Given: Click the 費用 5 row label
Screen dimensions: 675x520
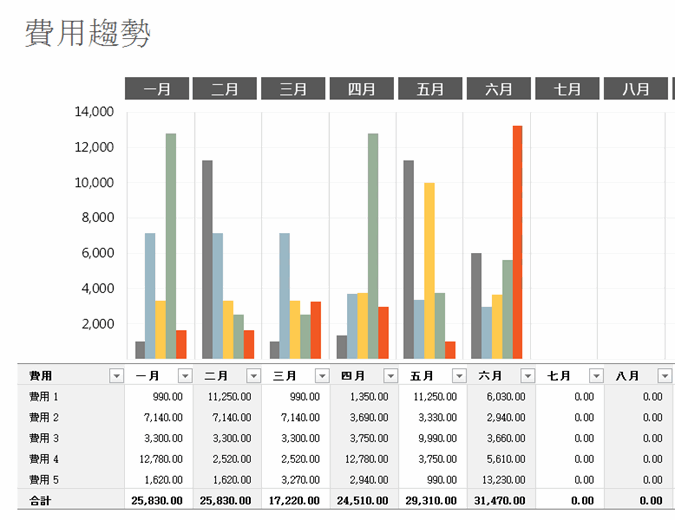Looking at the screenshot, I should point(45,479).
